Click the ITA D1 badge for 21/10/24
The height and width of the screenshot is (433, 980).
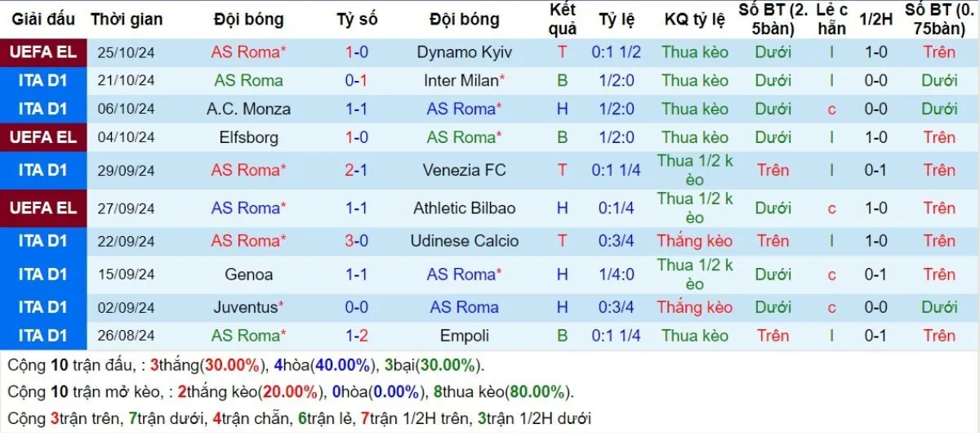point(43,81)
